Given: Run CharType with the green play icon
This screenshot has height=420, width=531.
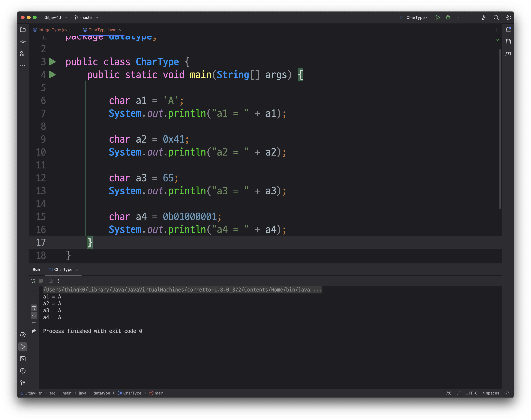Looking at the screenshot, I should [438, 17].
